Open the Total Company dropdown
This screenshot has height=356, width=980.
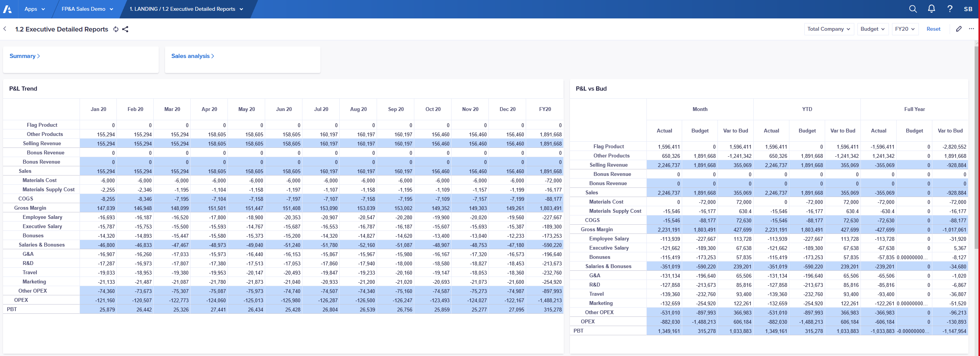(x=828, y=29)
